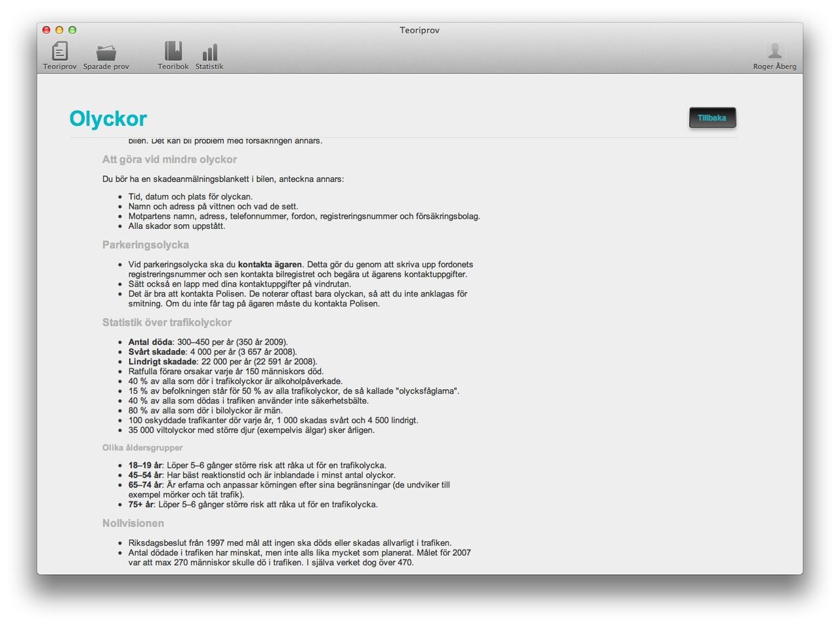Click the bold 'Antal döda' statistic label
Viewport: 840px width, 626px height.
tap(150, 342)
